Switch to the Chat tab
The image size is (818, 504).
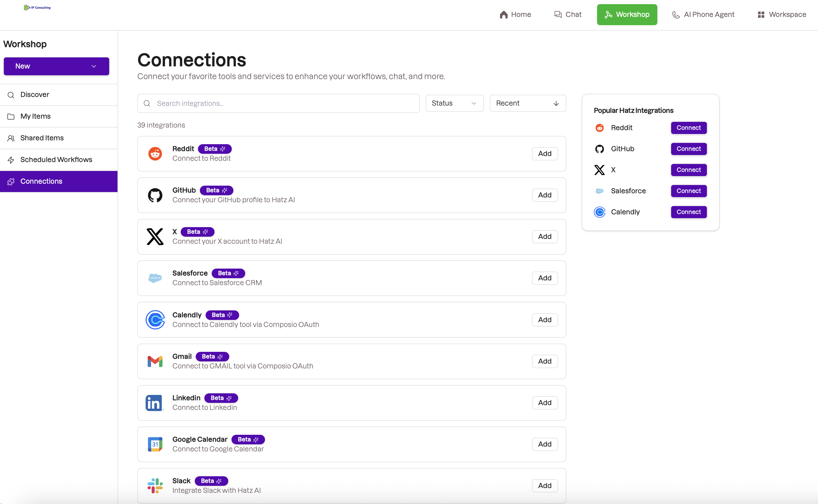point(568,15)
